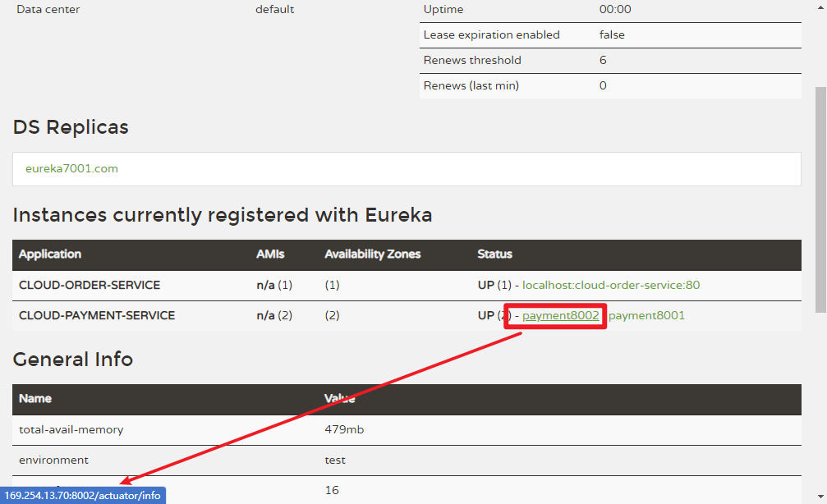Click the Application column header
The width and height of the screenshot is (827, 504).
pyautogui.click(x=50, y=254)
